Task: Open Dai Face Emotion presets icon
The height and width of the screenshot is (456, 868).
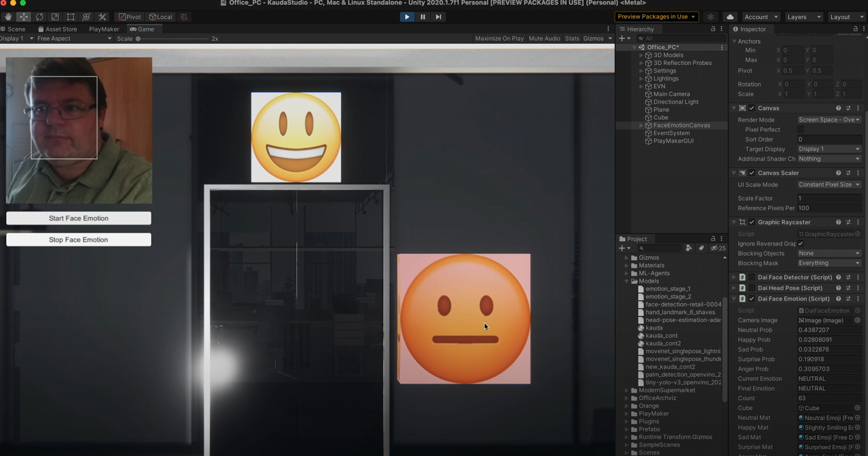Action: pos(848,298)
